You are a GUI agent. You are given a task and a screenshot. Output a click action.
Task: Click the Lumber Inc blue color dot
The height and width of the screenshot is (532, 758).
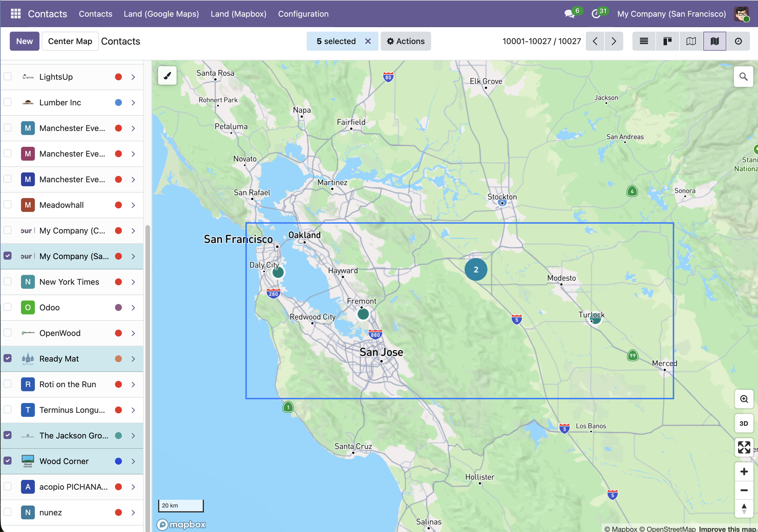pyautogui.click(x=118, y=103)
